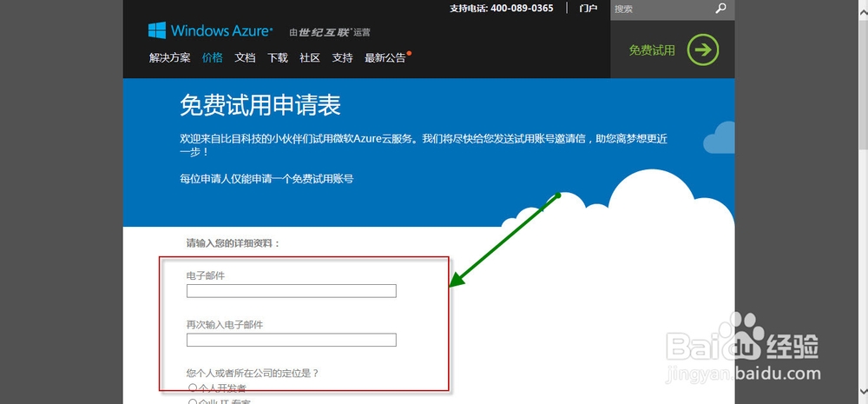Open the 解决方案 menu
The width and height of the screenshot is (868, 404).
point(170,57)
